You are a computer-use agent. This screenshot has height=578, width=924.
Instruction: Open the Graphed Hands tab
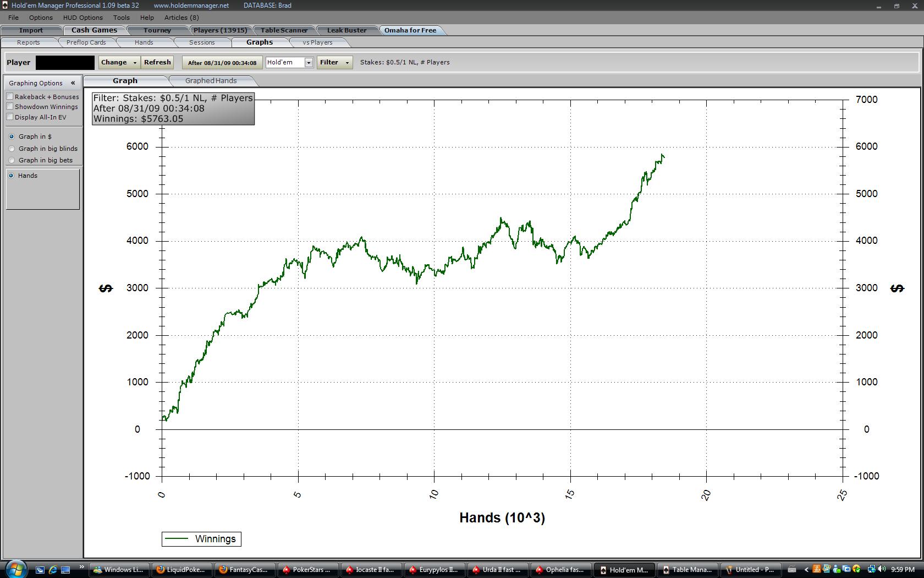click(211, 81)
